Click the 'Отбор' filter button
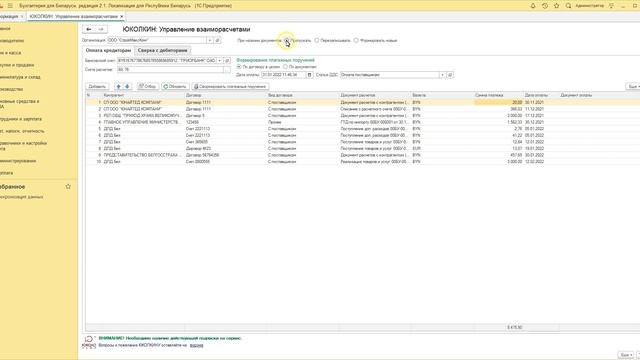The width and height of the screenshot is (640, 360). 147,87
